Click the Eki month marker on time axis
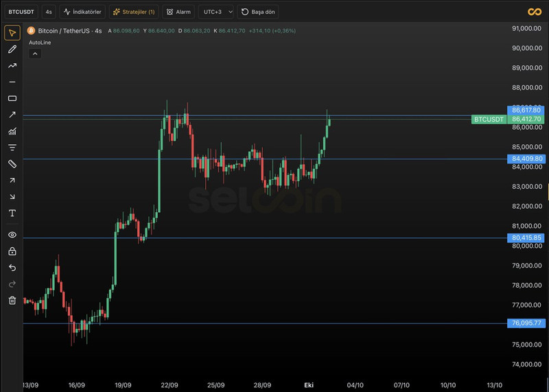 pos(309,385)
